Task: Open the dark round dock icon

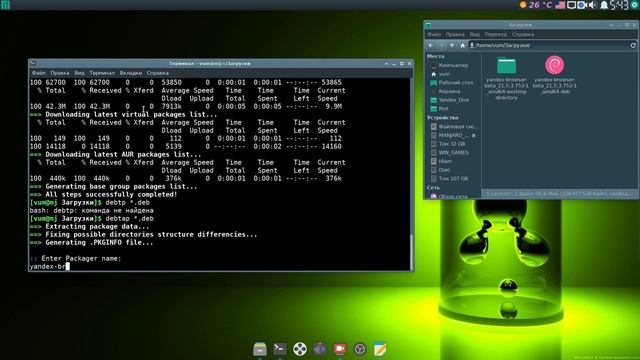Action: pos(360,349)
